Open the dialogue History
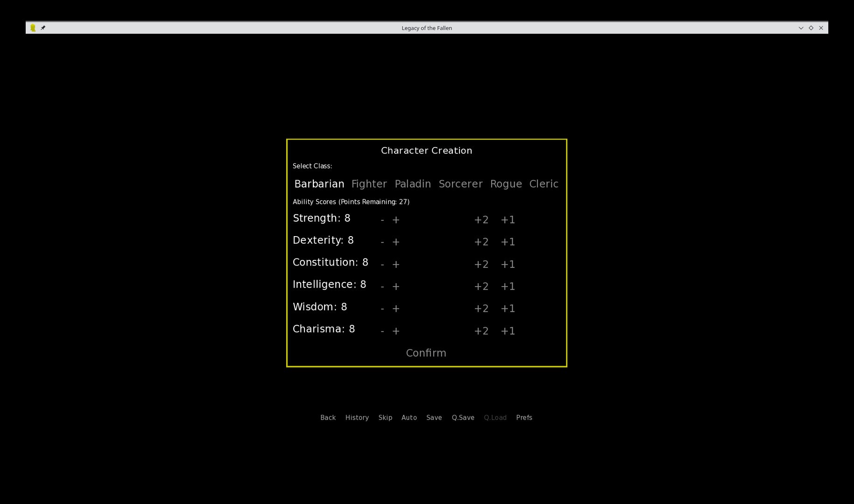Image resolution: width=854 pixels, height=504 pixels. (x=357, y=417)
